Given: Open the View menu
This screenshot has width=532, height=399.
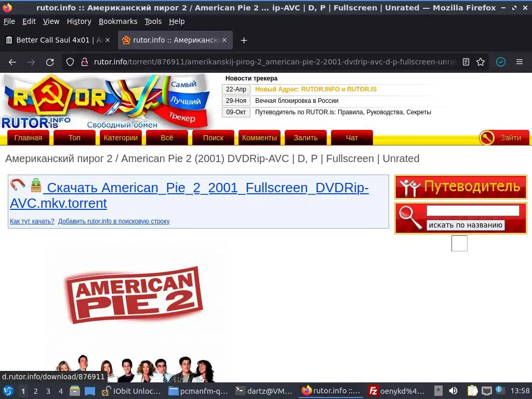Looking at the screenshot, I should tap(51, 21).
